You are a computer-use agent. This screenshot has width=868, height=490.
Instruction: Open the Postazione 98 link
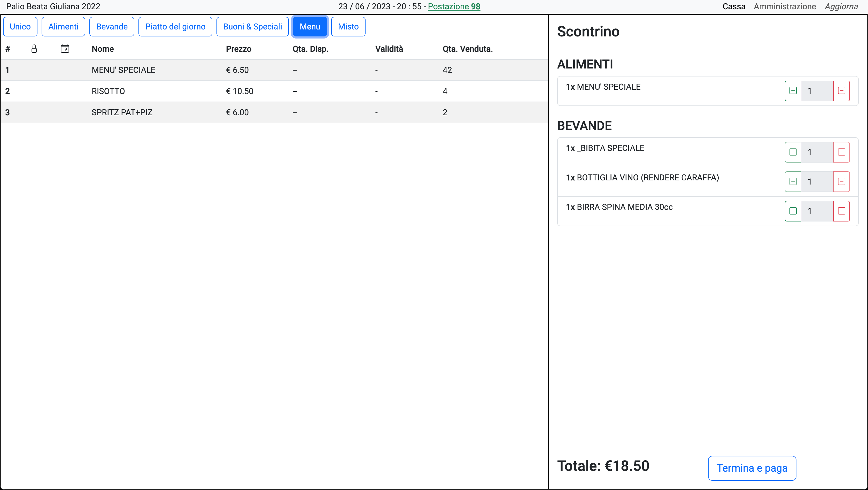(454, 6)
